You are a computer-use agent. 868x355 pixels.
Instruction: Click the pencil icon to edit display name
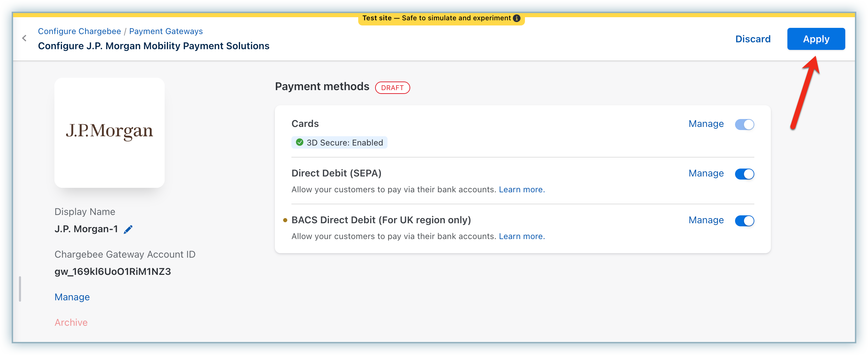pyautogui.click(x=128, y=229)
